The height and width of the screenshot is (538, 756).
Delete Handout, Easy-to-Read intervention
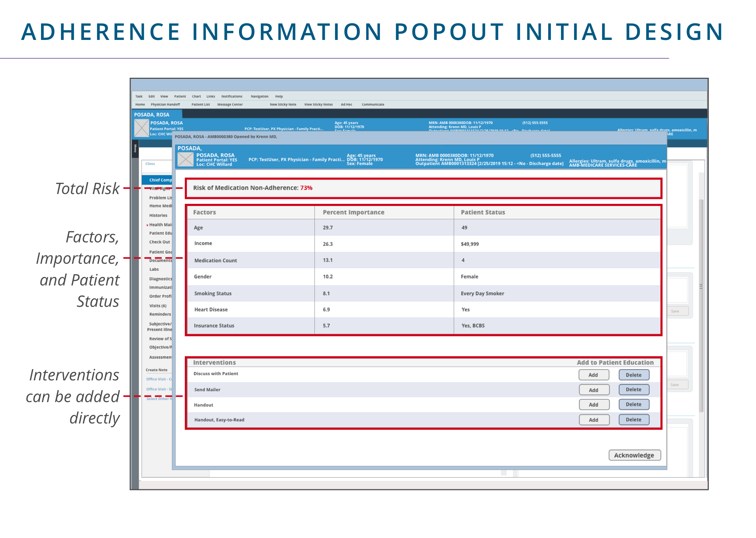click(633, 420)
